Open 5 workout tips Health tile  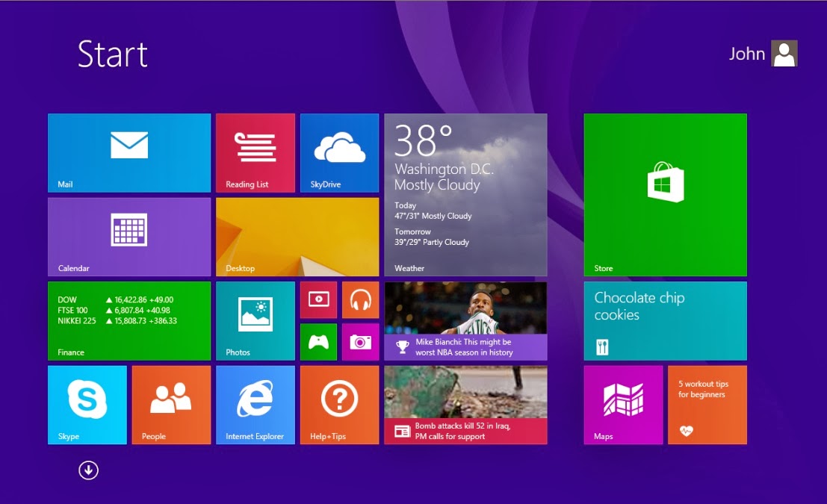707,405
